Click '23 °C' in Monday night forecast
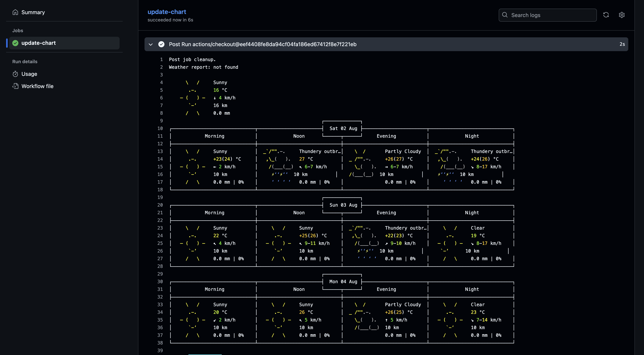Viewport: 644px width, 355px height. tap(478, 312)
